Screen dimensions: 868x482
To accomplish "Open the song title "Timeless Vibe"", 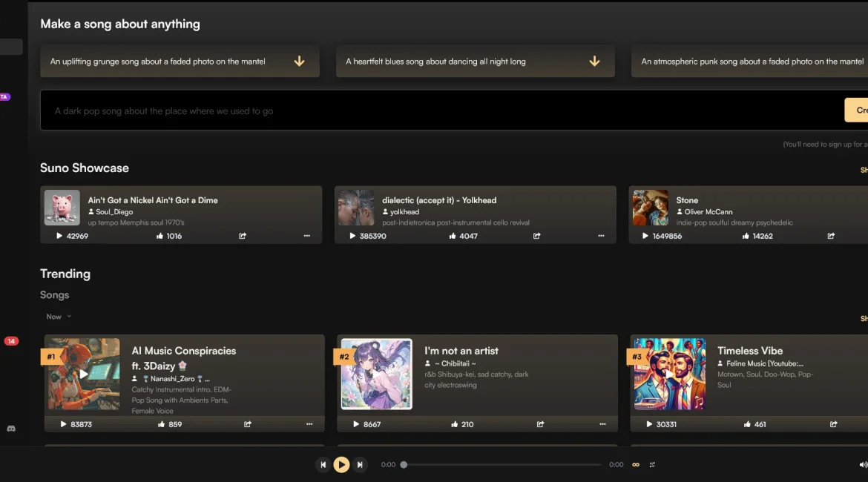I will [750, 351].
